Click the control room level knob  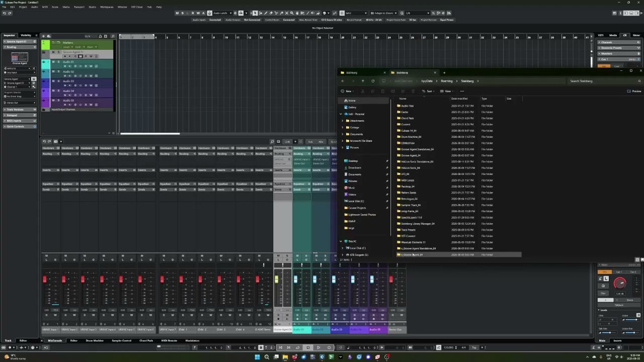pyautogui.click(x=620, y=283)
